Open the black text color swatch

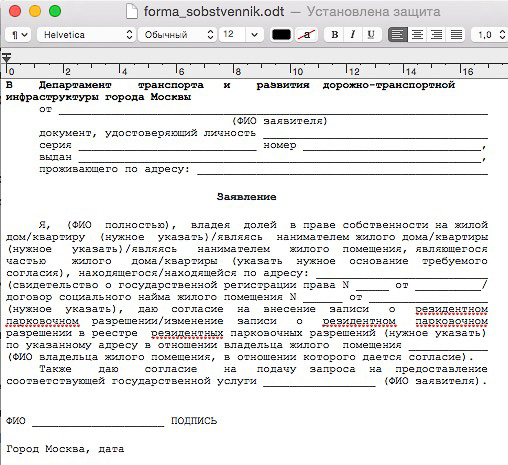pyautogui.click(x=281, y=35)
